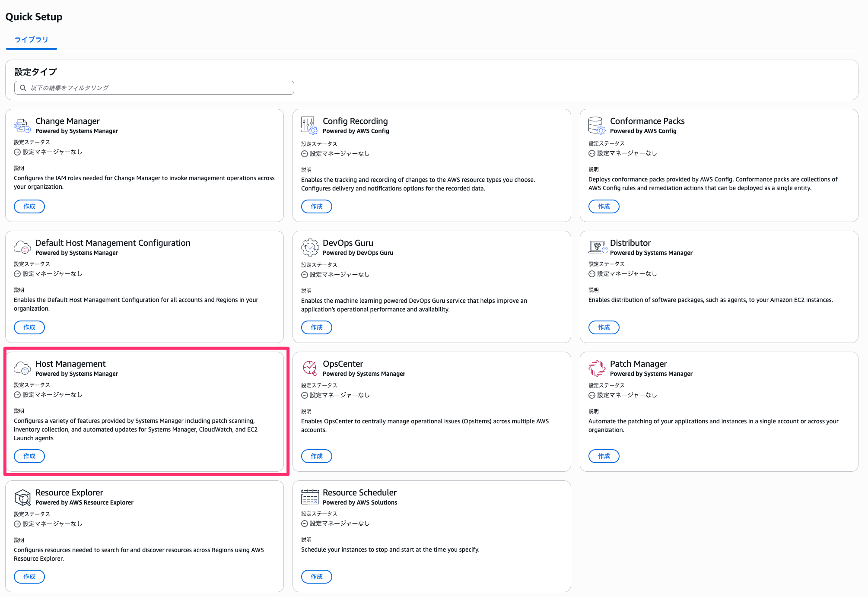The height and width of the screenshot is (597, 868).
Task: Click Host Management's status indicator icon
Action: coord(17,395)
